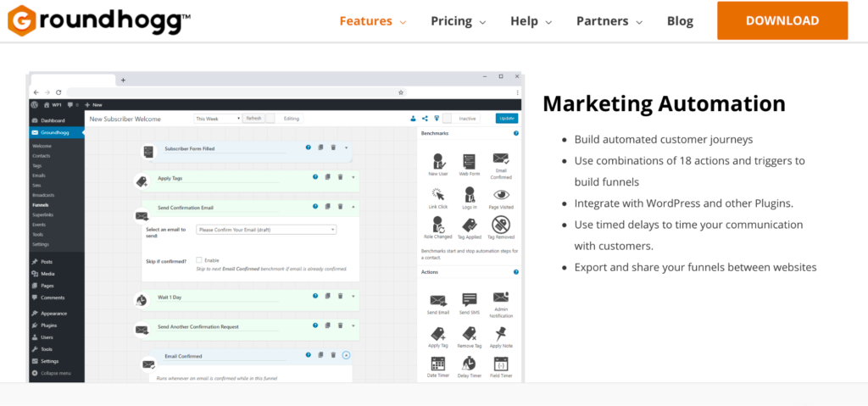The height and width of the screenshot is (406, 868).
Task: Open the Please Confirm Your Email dropdown
Action: coord(266,230)
